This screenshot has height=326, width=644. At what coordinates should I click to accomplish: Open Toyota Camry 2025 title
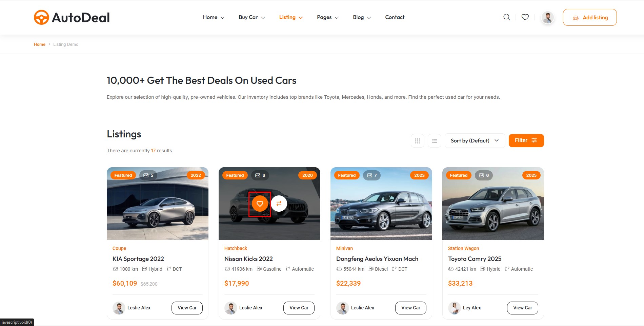pyautogui.click(x=475, y=259)
